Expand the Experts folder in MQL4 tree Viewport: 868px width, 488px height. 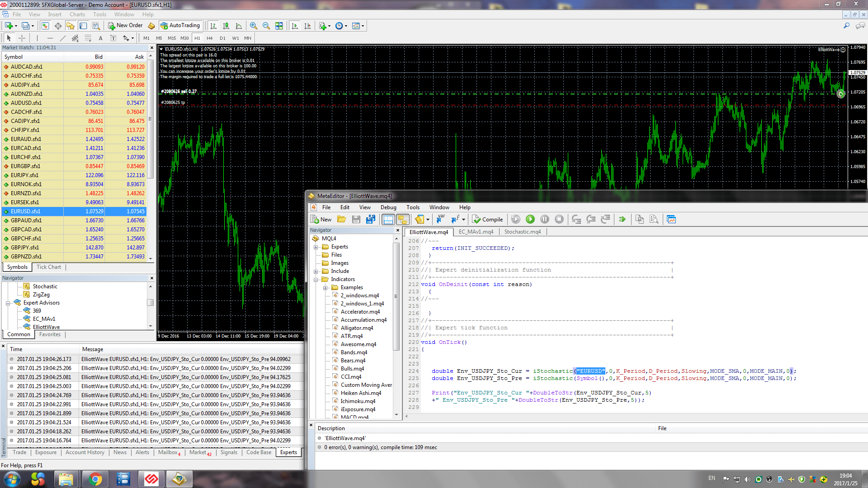316,247
